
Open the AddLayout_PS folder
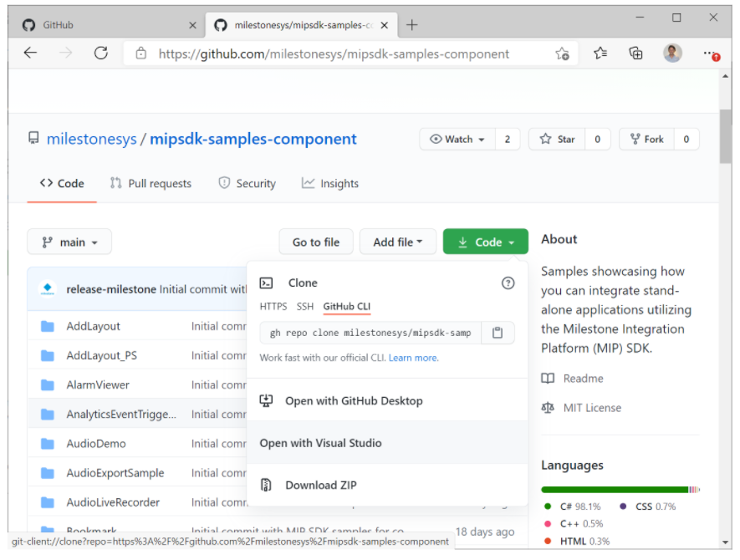coord(102,356)
